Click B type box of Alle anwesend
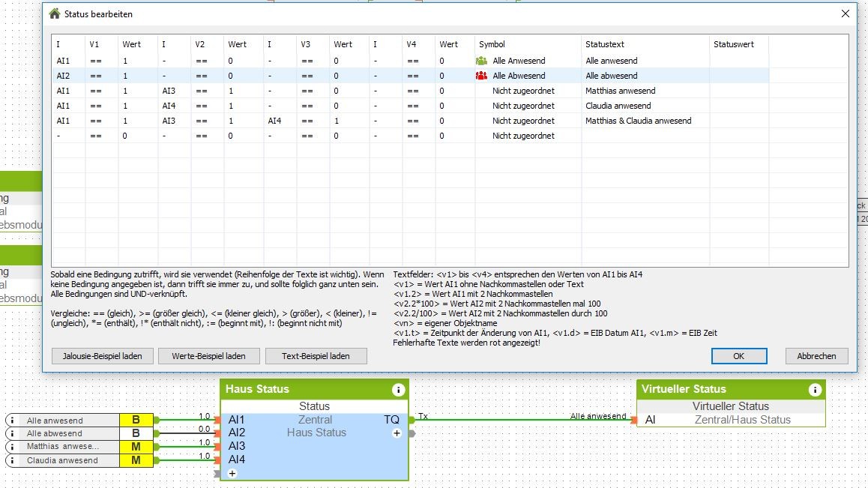The width and height of the screenshot is (868, 488). tap(136, 420)
